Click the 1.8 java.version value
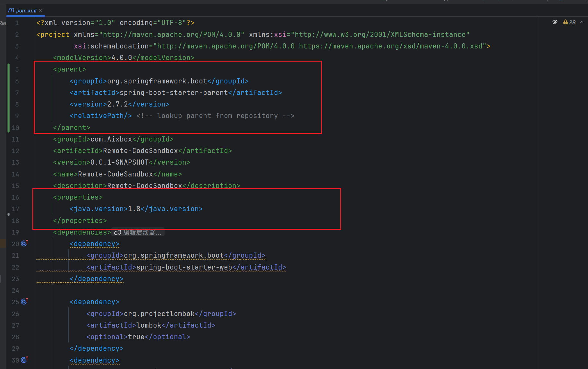 (x=134, y=209)
